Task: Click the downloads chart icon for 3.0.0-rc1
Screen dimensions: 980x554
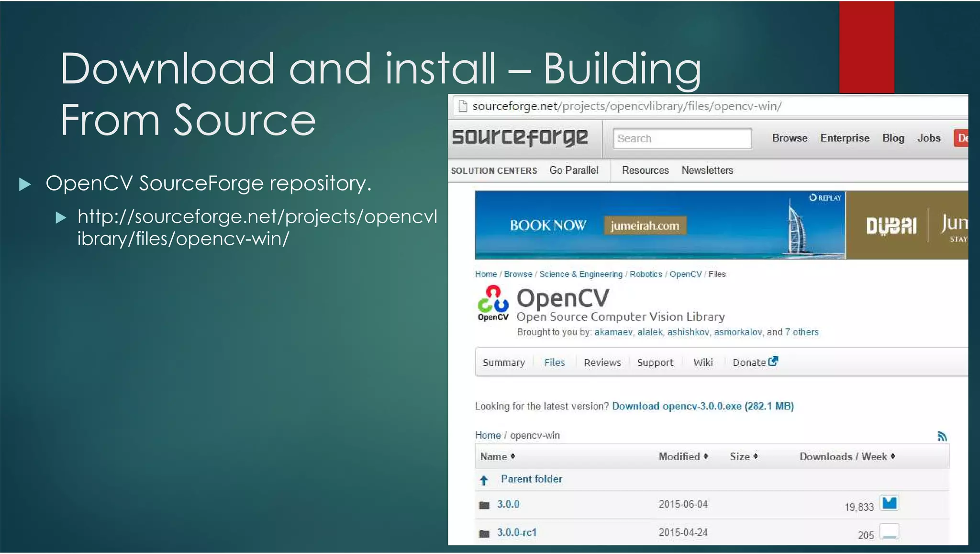Action: click(x=889, y=531)
